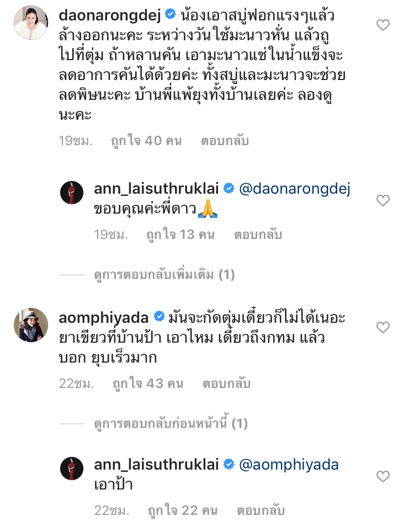Open the @aomphiyada mention link
The height and width of the screenshot is (532, 414).
(x=289, y=465)
